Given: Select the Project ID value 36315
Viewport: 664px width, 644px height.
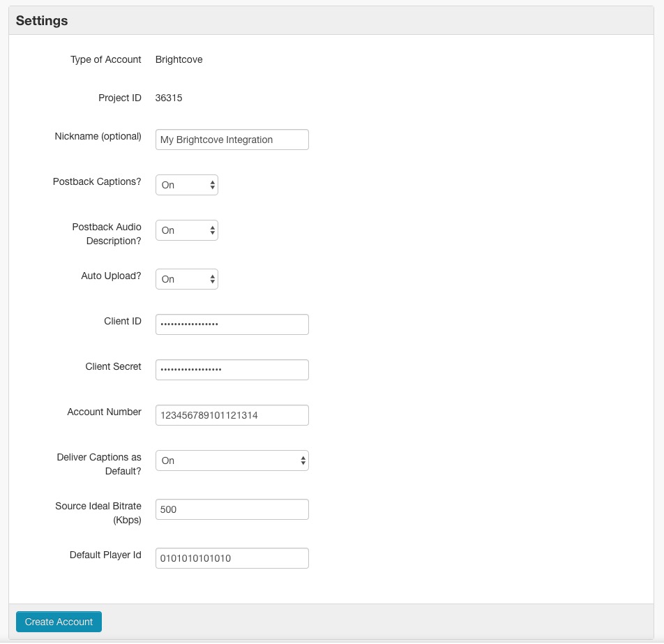Looking at the screenshot, I should (x=169, y=98).
